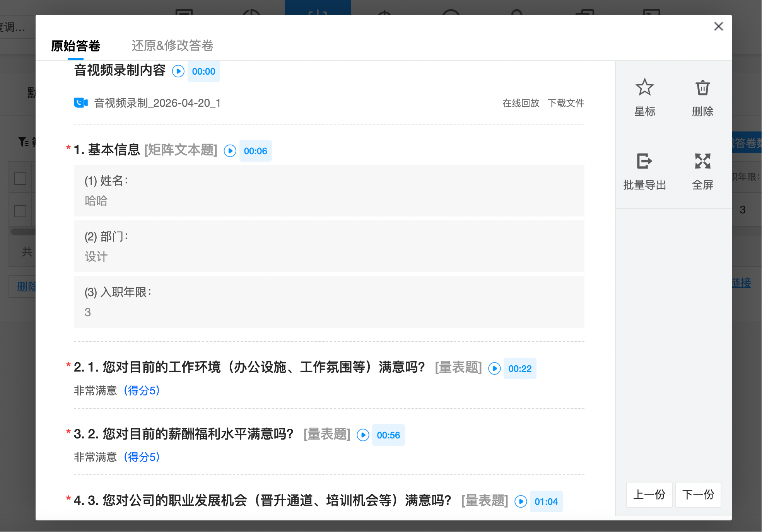Download the file via 下载文件 link
The image size is (762, 532).
pyautogui.click(x=566, y=103)
